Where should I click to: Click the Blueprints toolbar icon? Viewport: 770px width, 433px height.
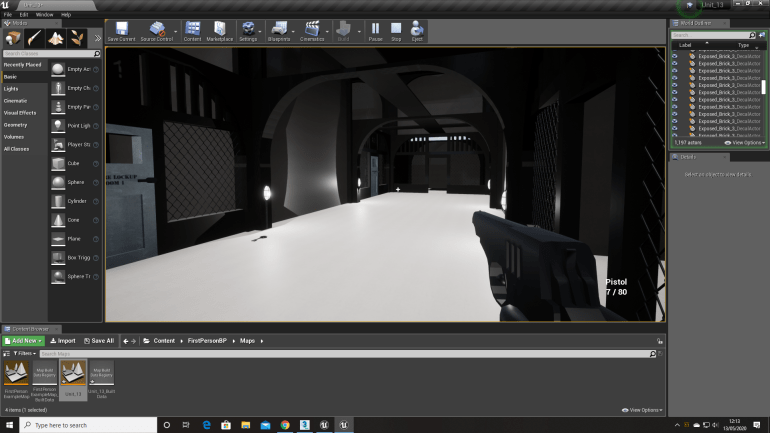pos(279,31)
